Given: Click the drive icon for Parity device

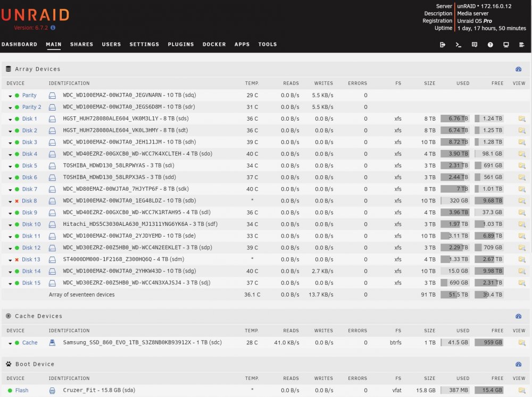Looking at the screenshot, I should click(x=52, y=96).
